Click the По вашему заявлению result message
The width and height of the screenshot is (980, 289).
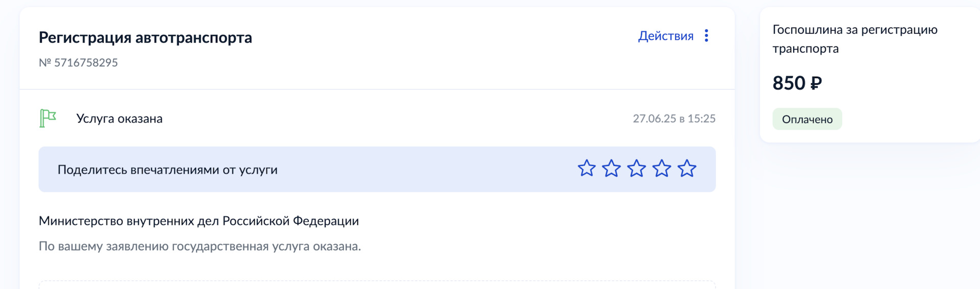tap(200, 247)
